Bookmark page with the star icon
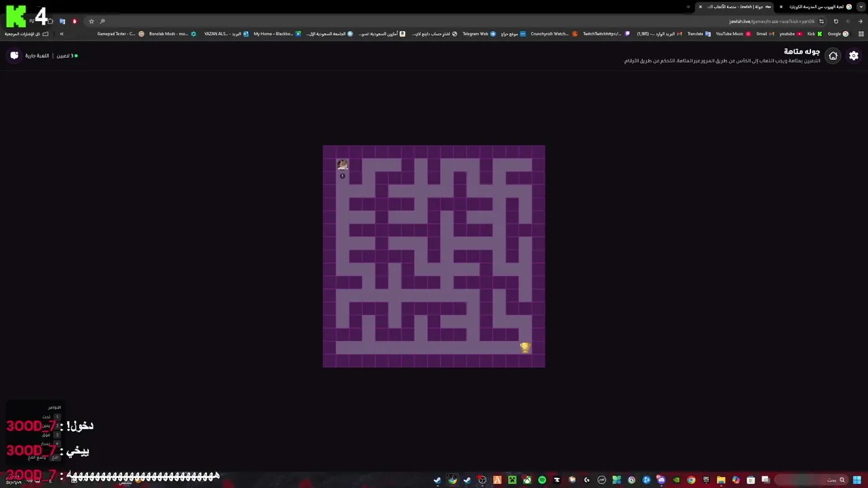Viewport: 868px width, 488px height. [x=91, y=21]
